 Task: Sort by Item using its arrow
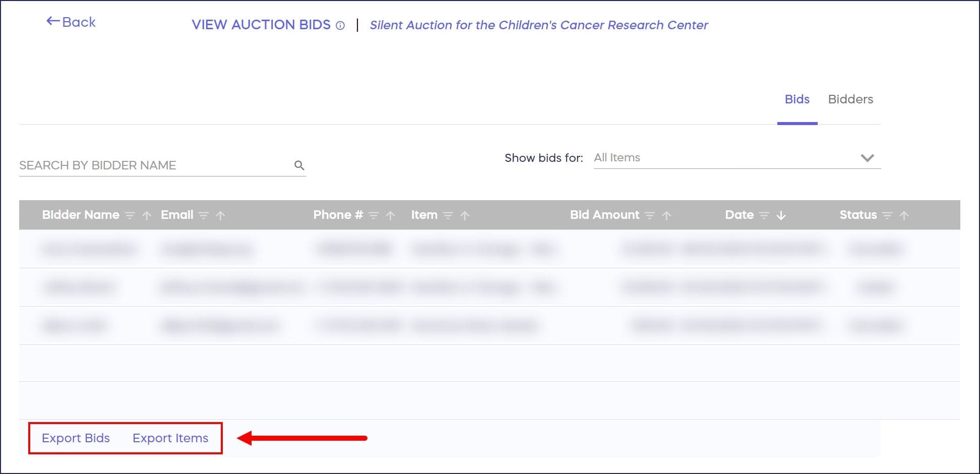[465, 216]
